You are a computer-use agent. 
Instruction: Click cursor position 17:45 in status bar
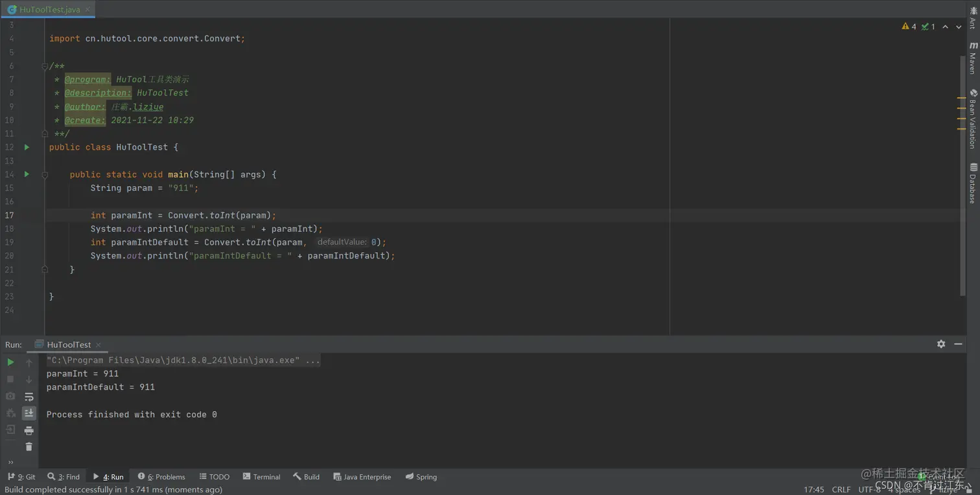point(814,490)
